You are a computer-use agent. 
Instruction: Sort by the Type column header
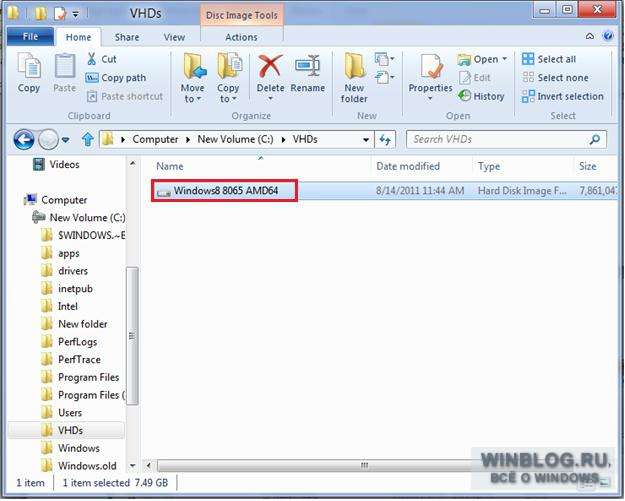pyautogui.click(x=489, y=166)
